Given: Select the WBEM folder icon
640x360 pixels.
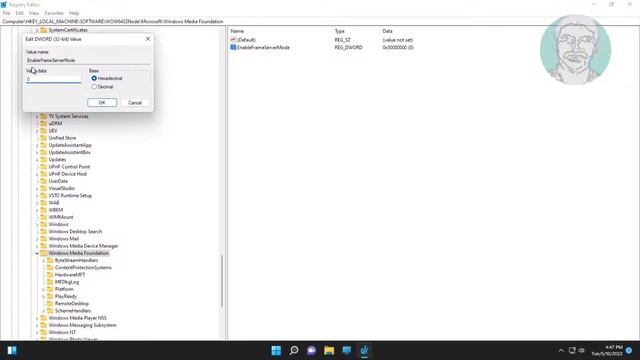Looking at the screenshot, I should [44, 210].
